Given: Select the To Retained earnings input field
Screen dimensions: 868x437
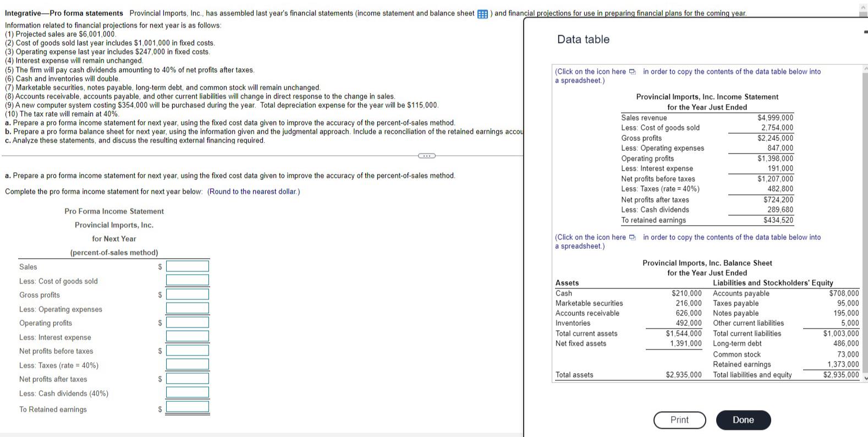Looking at the screenshot, I should 188,407.
